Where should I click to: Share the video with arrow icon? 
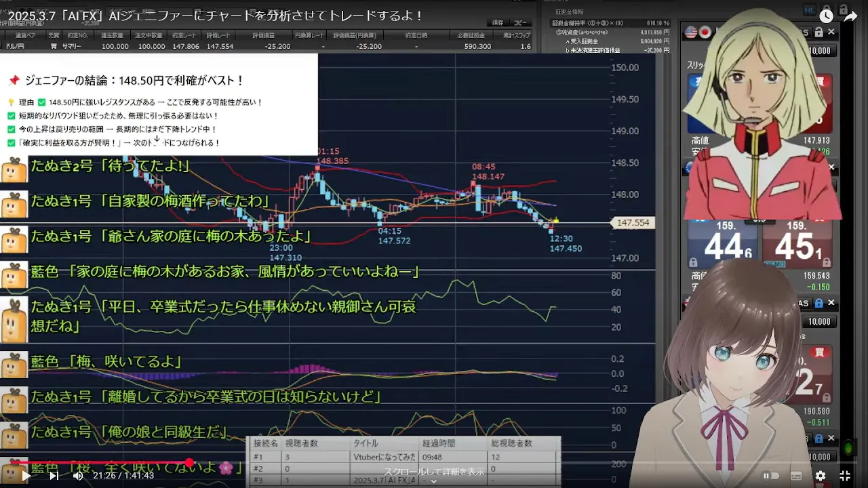[x=850, y=16]
